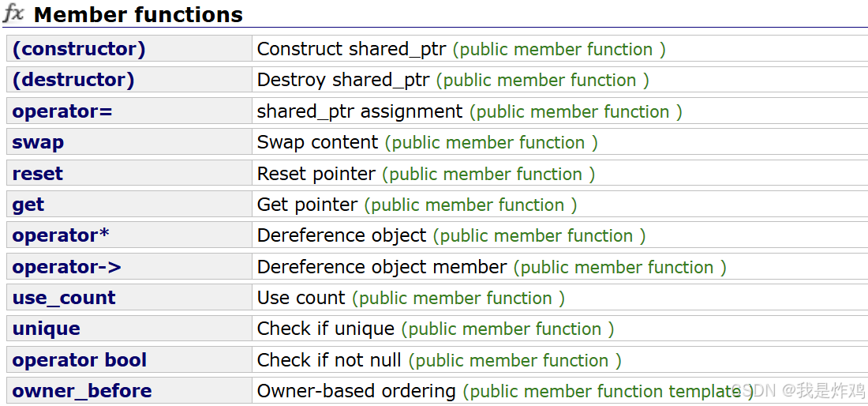
Task: Open the unique member link
Action: point(46,329)
